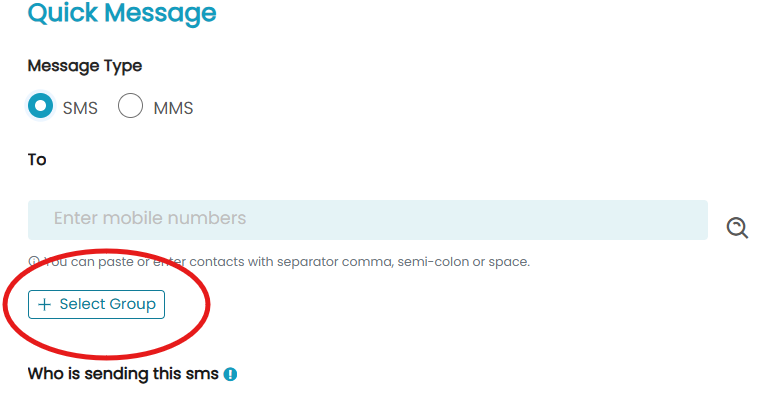Screen dimensions: 772x393
Task: Click the To field label
Action: 37,160
